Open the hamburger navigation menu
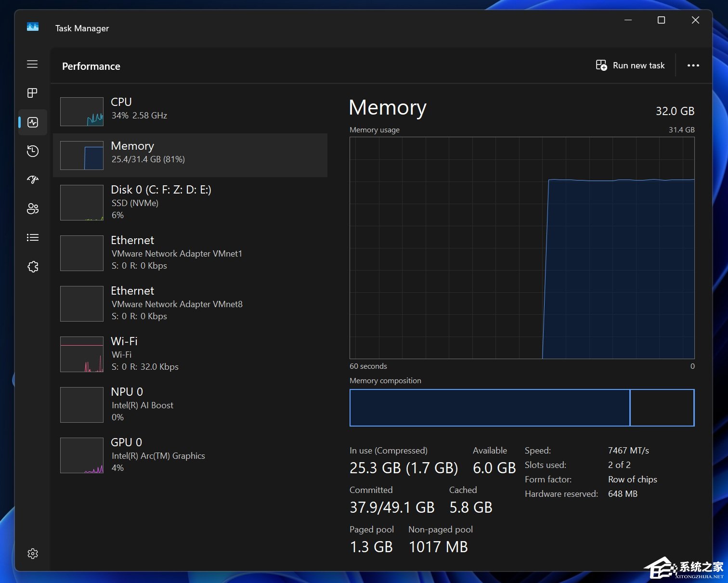Screen dimensions: 728x583 (x=32, y=64)
